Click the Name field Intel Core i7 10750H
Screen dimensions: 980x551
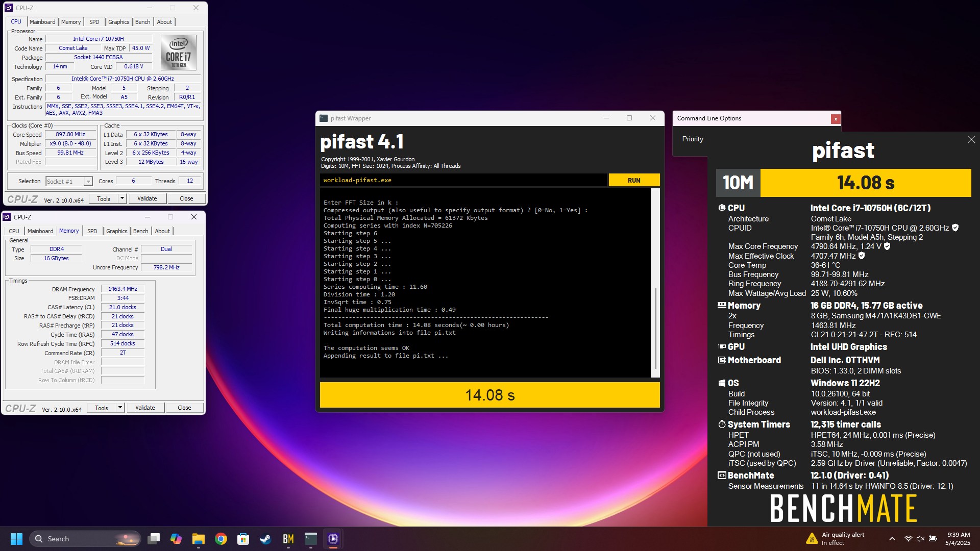click(x=99, y=39)
